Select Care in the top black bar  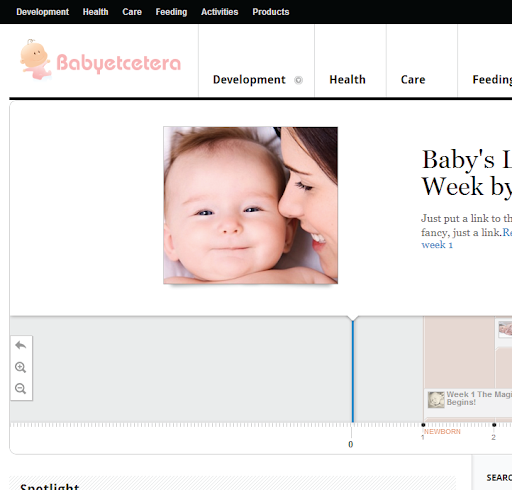pos(132,12)
